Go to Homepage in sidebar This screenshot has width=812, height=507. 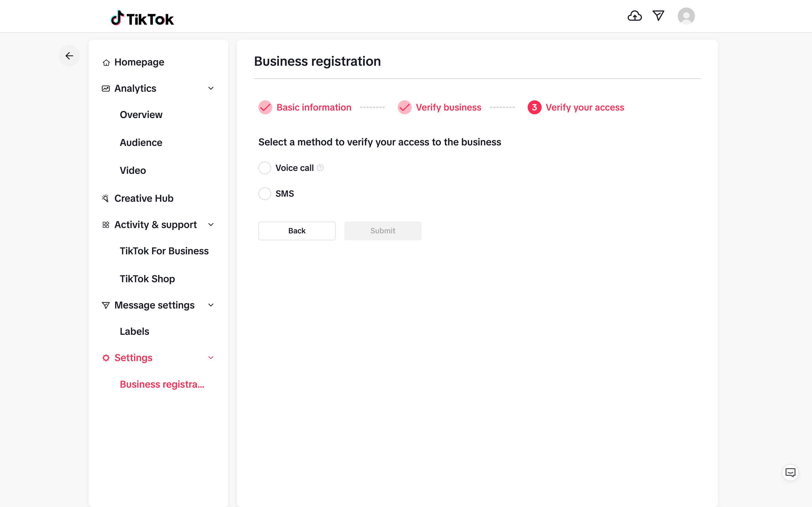(x=139, y=62)
